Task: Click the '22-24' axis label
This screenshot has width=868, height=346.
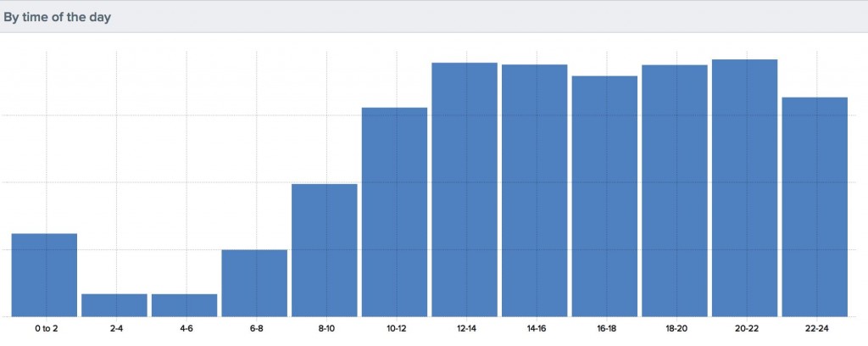Action: [816, 329]
